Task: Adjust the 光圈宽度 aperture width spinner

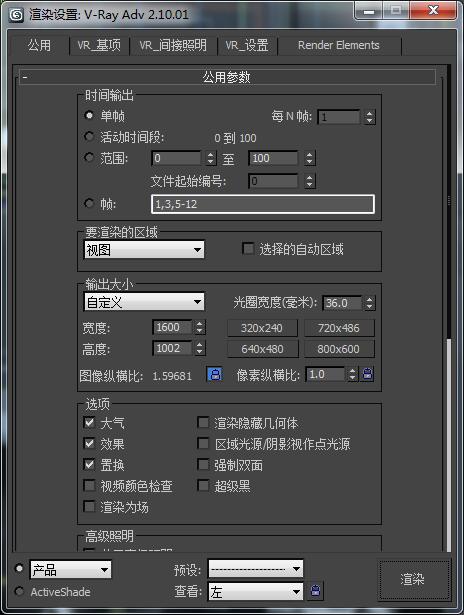Action: coord(369,303)
